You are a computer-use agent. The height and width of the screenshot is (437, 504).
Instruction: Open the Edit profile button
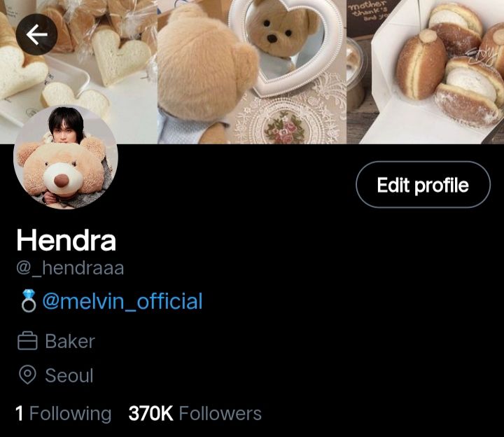(423, 185)
